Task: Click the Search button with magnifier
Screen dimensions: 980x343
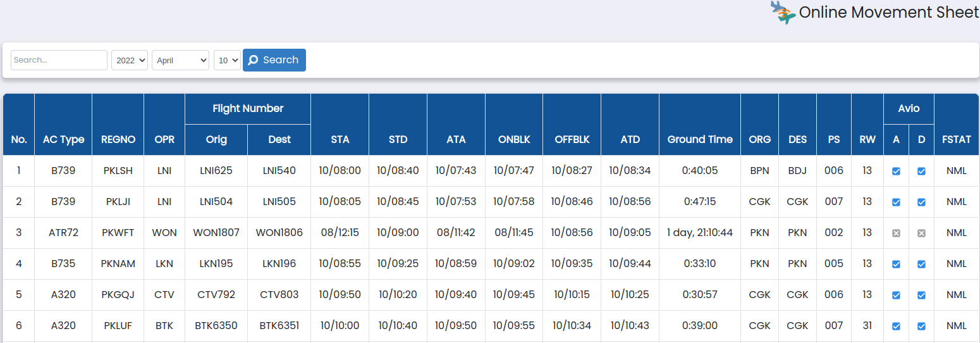Action: click(274, 60)
